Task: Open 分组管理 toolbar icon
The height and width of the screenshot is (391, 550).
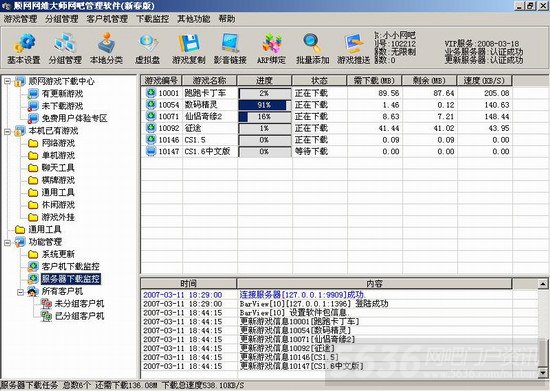Action: coord(65,43)
